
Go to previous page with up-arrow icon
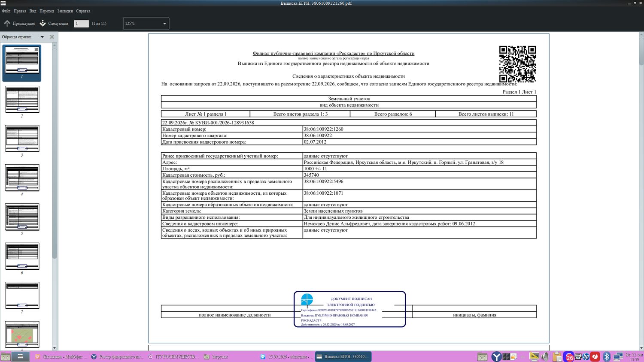pyautogui.click(x=19, y=23)
